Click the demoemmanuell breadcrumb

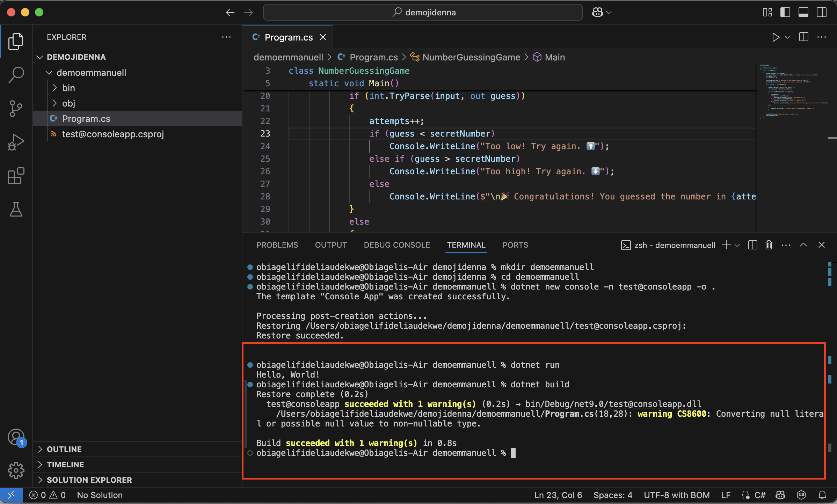click(x=289, y=57)
